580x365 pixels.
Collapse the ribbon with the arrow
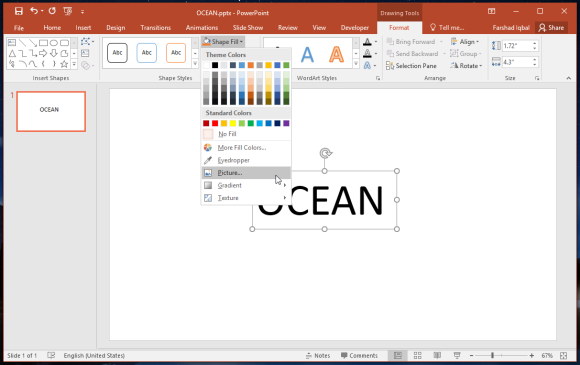point(569,78)
